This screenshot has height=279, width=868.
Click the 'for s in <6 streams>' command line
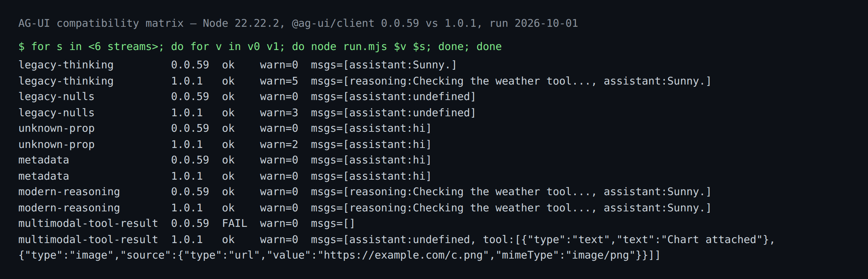pos(260,46)
